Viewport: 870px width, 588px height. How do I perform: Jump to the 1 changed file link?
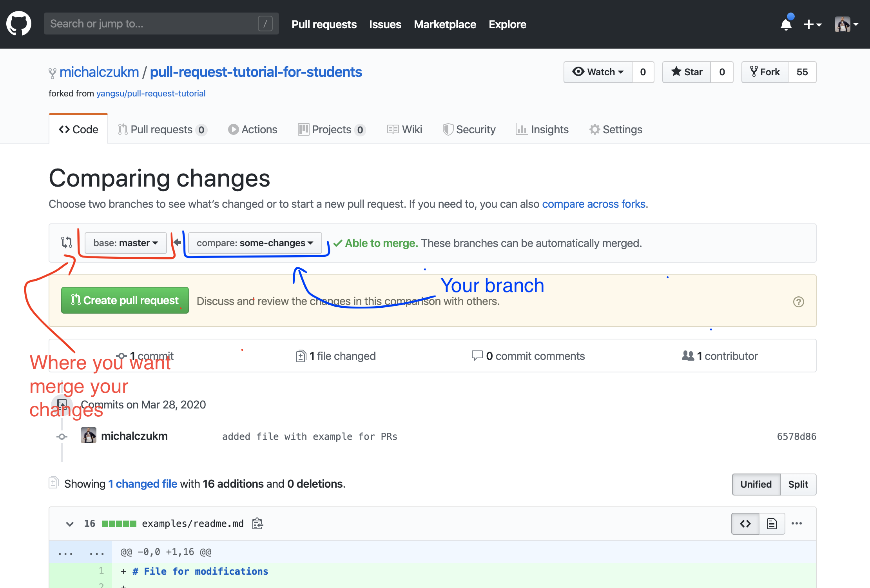point(143,484)
